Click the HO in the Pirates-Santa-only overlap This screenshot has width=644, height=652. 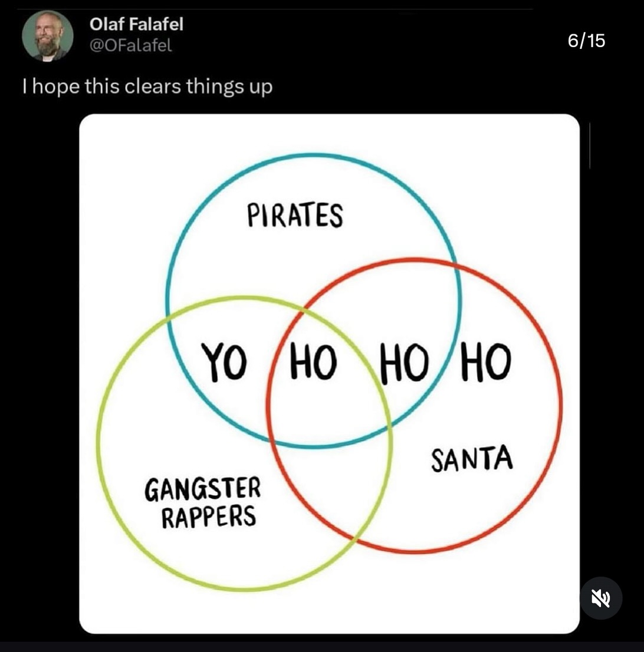[404, 363]
